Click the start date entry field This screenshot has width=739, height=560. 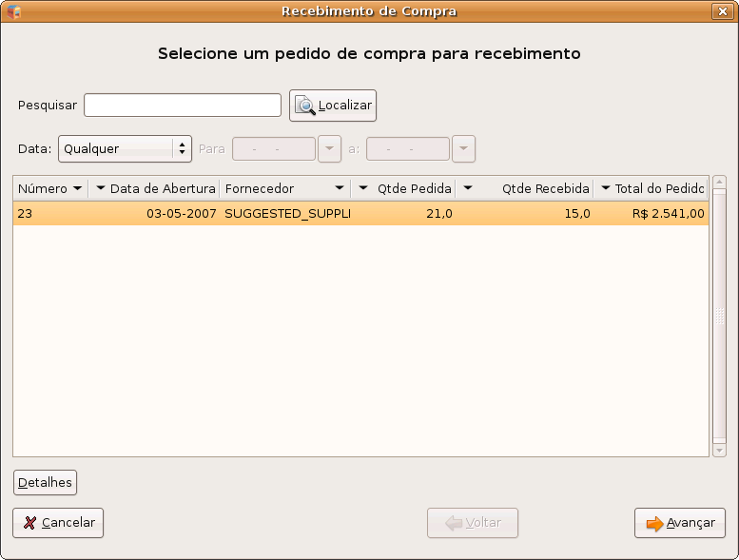pyautogui.click(x=274, y=149)
